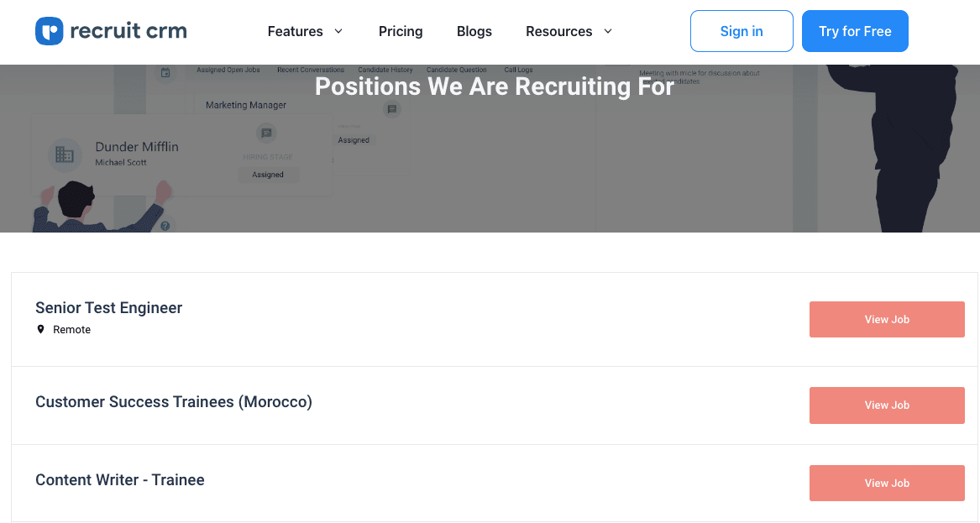Image resolution: width=980 pixels, height=523 pixels.
Task: Click the calendar icon in hero image
Action: 165,73
